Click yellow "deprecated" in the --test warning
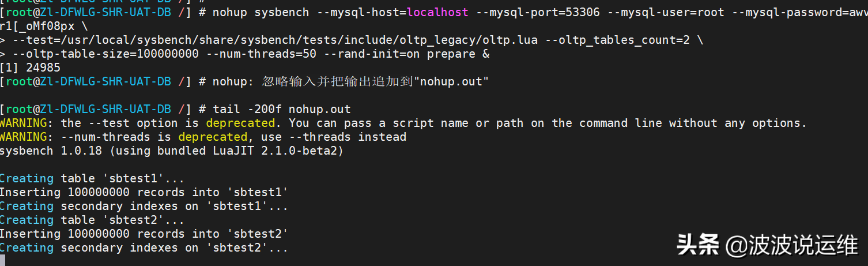The image size is (868, 266). [240, 123]
